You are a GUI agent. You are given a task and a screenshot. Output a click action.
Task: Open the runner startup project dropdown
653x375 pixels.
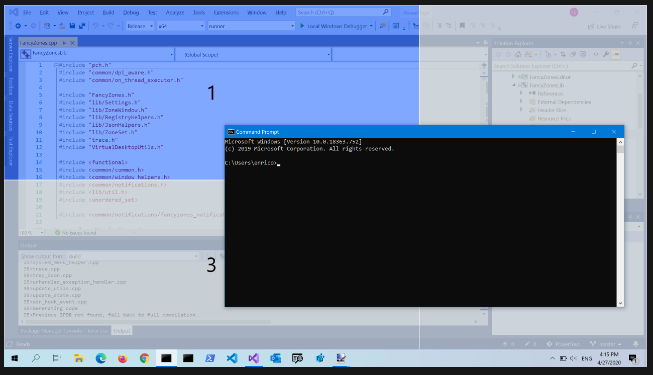pos(251,26)
